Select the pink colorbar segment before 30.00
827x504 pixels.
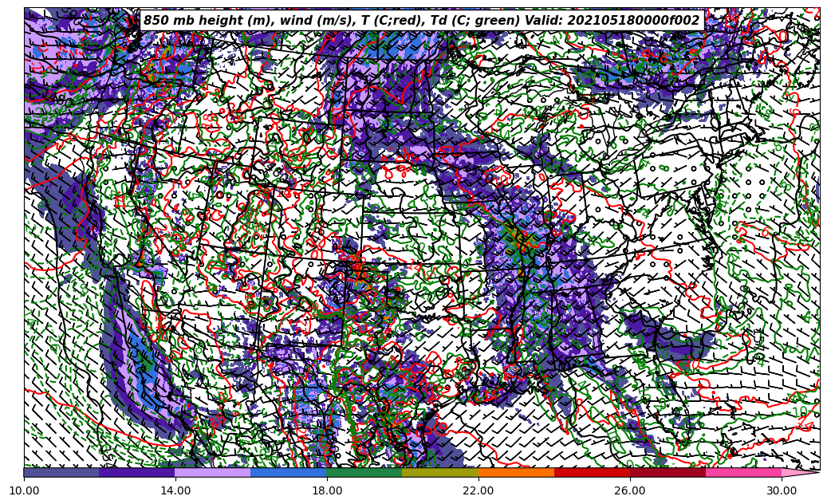(744, 472)
